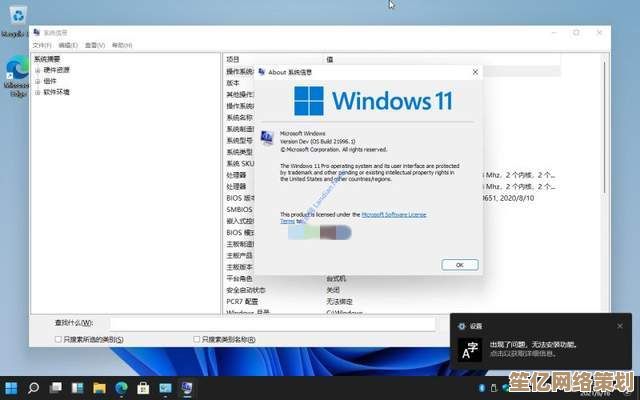
Task: Click the 设置 gear icon in the notification
Action: [462, 326]
